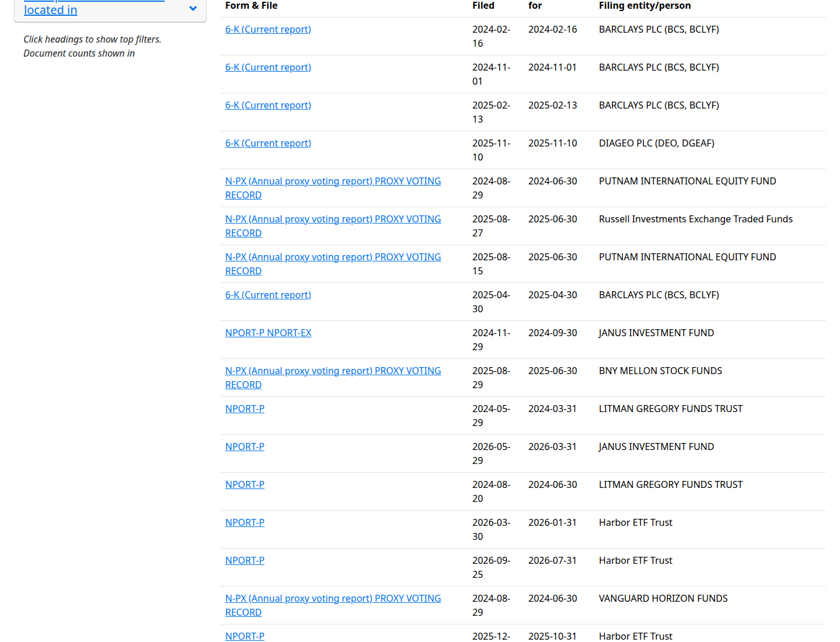
Task: Select "BNY MELLON STOCK FUNDS" entity text
Action: (x=660, y=371)
